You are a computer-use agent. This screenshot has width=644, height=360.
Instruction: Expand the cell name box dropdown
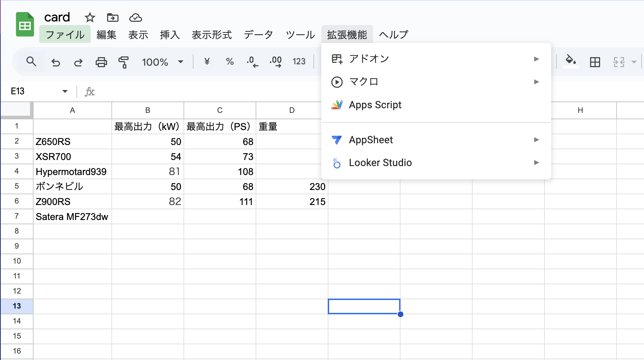pos(65,91)
